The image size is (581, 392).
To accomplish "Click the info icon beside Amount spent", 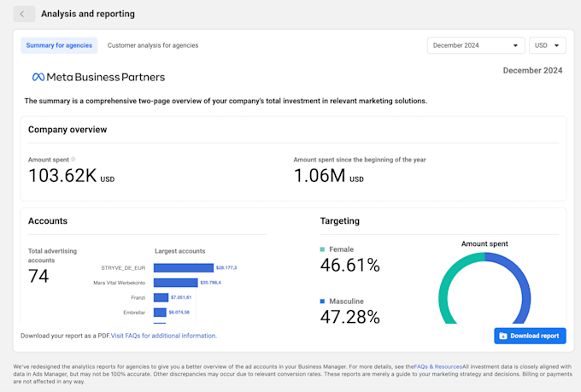I will [x=73, y=159].
